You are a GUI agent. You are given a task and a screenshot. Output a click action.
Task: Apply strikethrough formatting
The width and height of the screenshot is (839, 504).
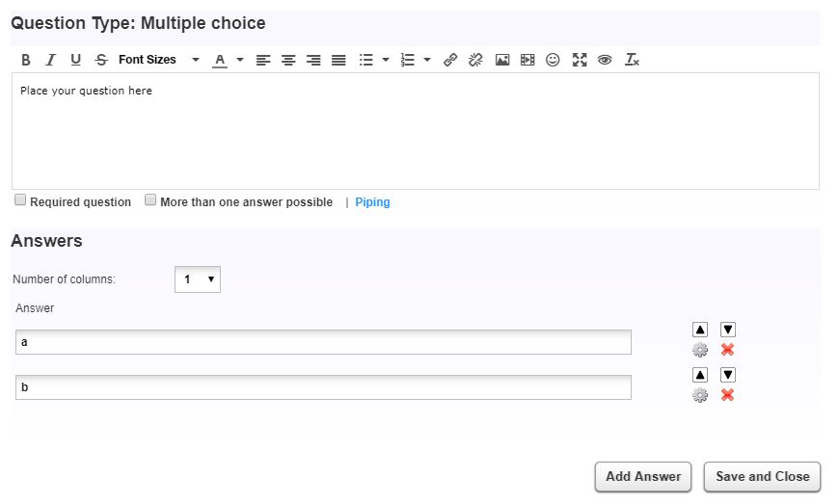(x=101, y=60)
